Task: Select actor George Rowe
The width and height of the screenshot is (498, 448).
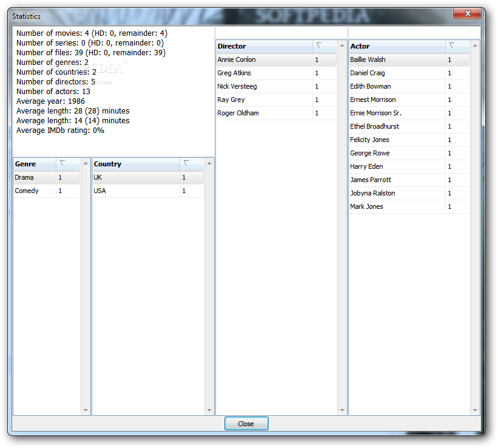Action: click(409, 153)
